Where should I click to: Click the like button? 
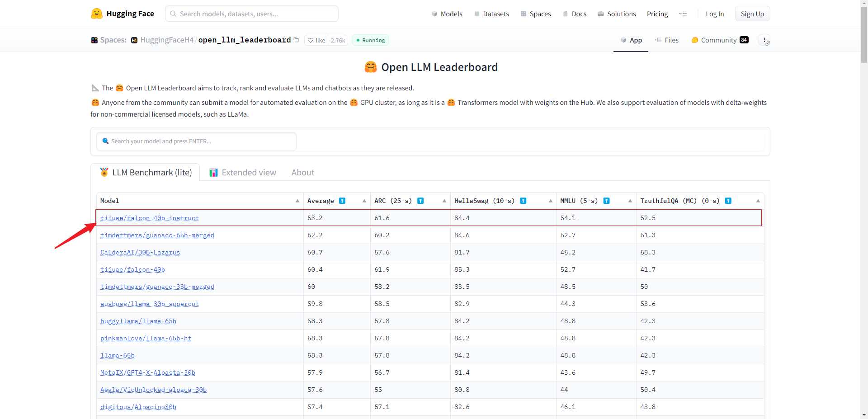point(316,40)
